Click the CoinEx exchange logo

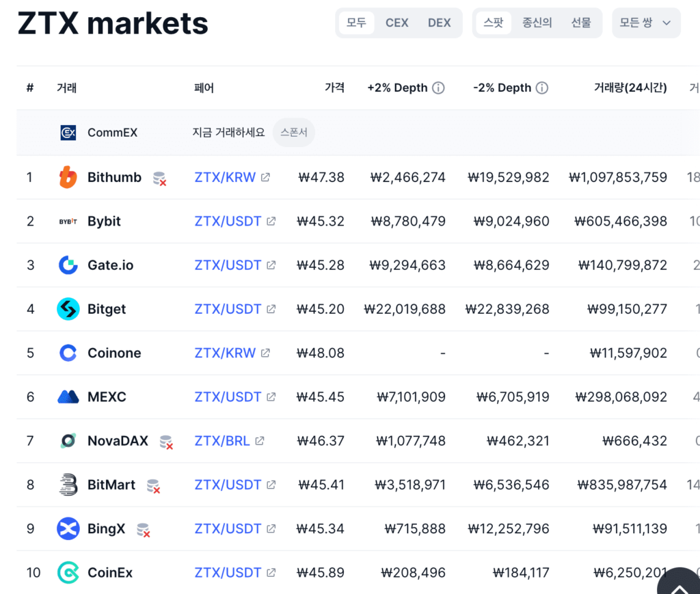68,573
